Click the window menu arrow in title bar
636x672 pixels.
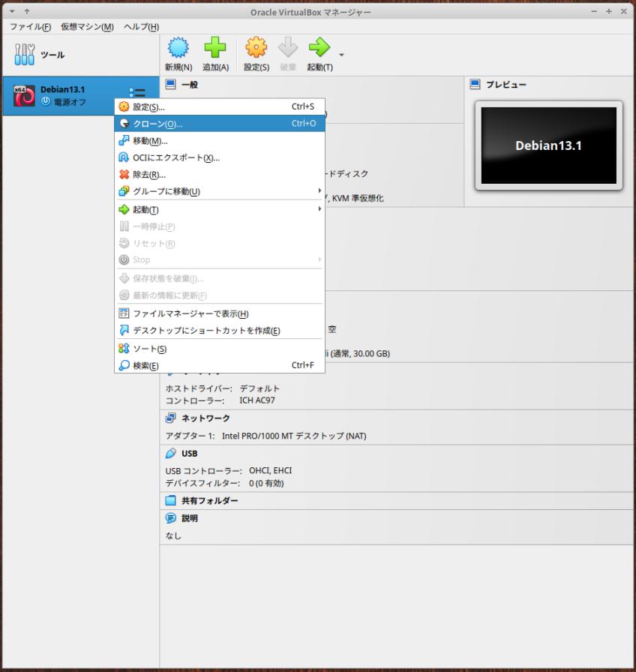click(x=12, y=11)
